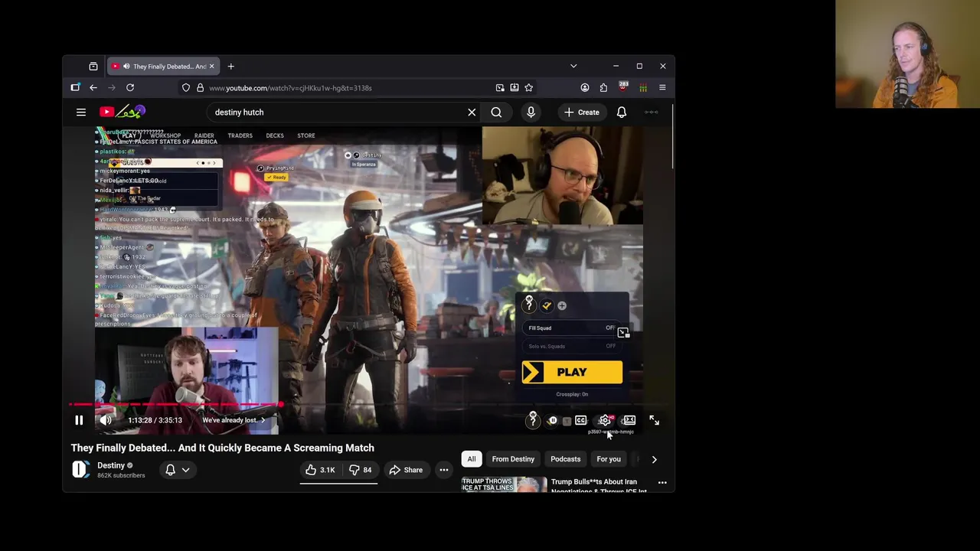The width and height of the screenshot is (980, 551).
Task: Click the 1:13:28 / 3:35:13 time display
Action: (x=155, y=420)
